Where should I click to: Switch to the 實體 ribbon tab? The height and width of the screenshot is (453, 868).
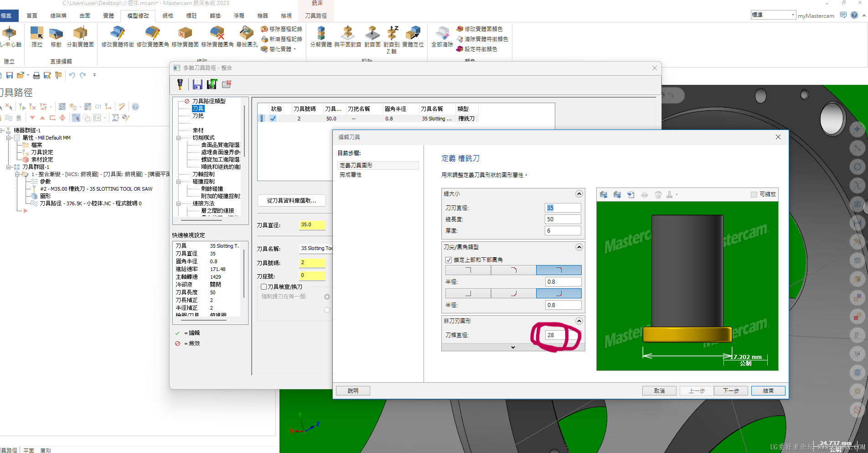click(108, 16)
